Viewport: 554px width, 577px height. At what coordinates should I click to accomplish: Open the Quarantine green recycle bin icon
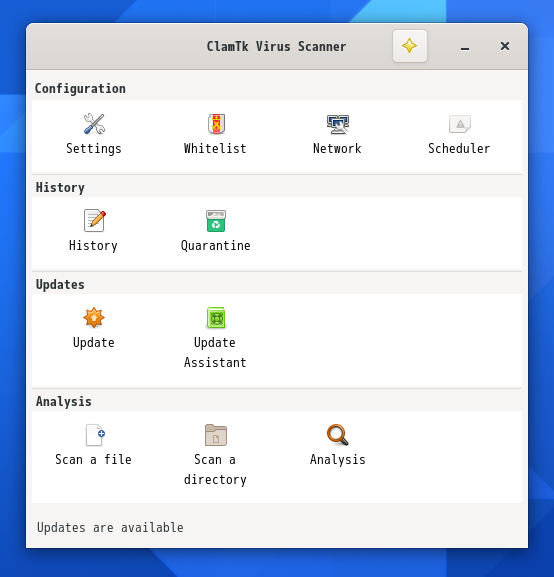tap(216, 221)
